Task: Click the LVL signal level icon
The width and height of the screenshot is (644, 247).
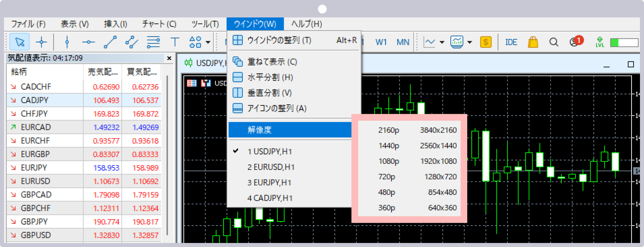Action: [600, 42]
